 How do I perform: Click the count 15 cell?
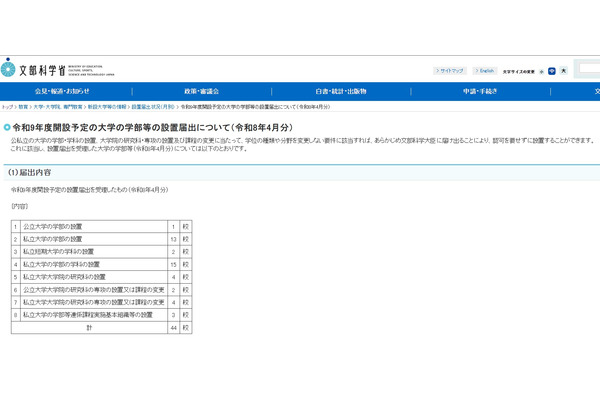coord(173,264)
